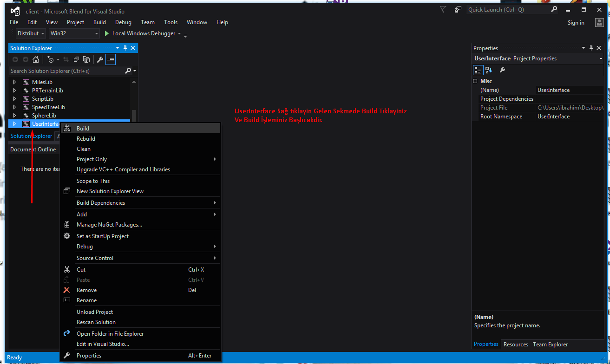Toggle Categorized view in Properties panel
The width and height of the screenshot is (610, 364).
(x=478, y=70)
